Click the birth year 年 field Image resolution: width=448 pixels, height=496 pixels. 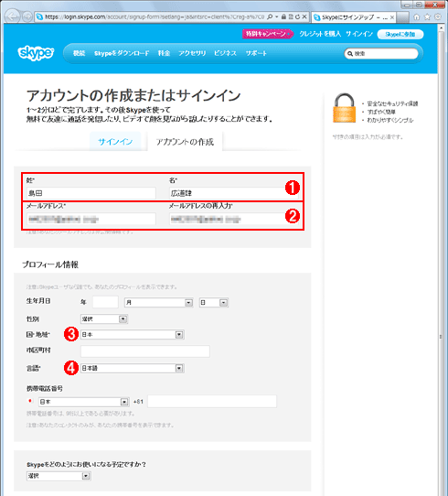coord(105,302)
